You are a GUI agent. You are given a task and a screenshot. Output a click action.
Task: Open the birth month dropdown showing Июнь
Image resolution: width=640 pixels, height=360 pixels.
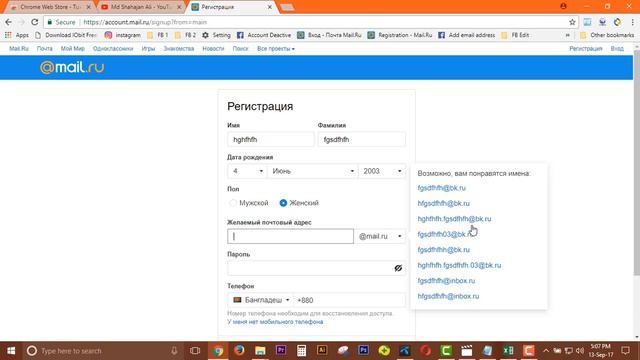click(x=312, y=171)
